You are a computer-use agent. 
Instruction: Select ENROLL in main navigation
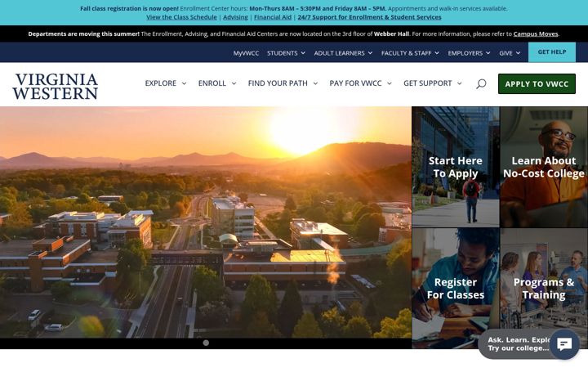click(212, 83)
